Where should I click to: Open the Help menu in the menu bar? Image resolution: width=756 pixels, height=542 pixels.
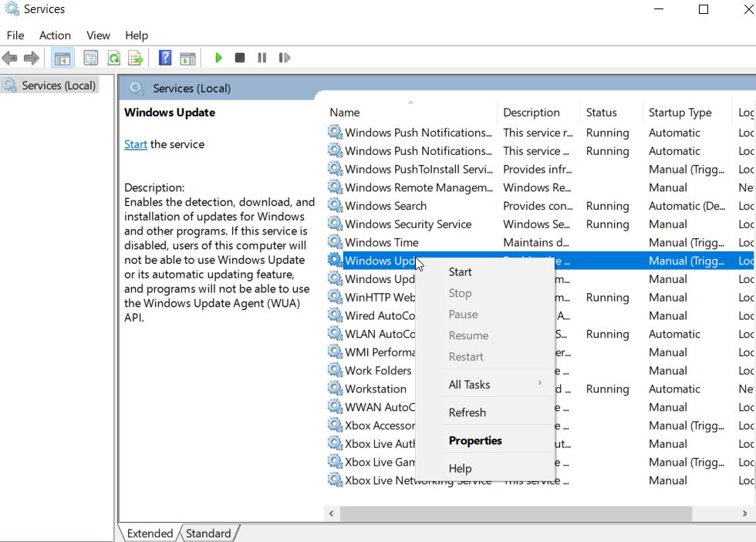(137, 35)
